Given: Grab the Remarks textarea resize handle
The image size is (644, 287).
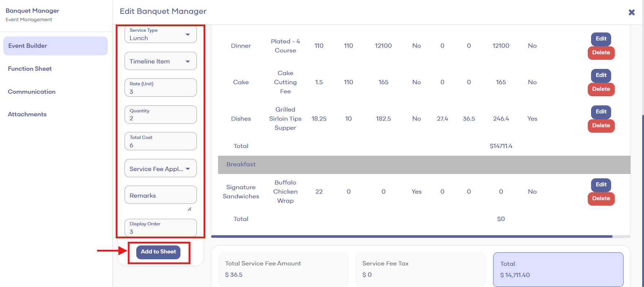Looking at the screenshot, I should [189, 209].
